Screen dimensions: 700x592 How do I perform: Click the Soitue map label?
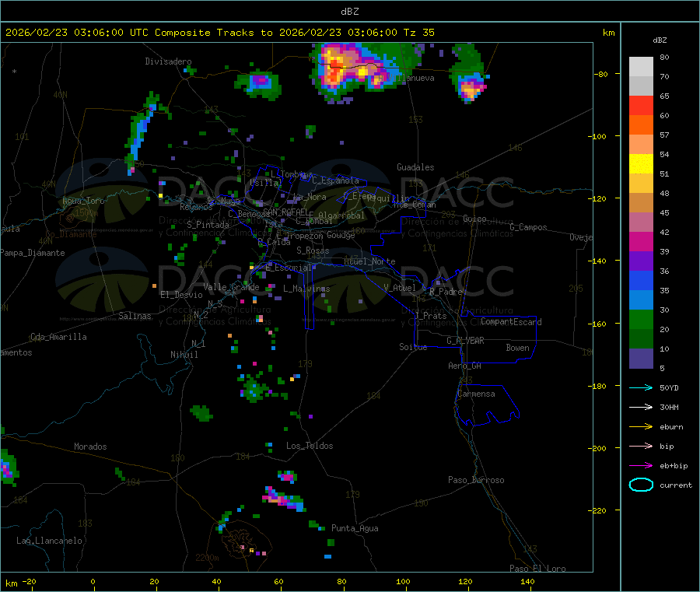coord(413,347)
